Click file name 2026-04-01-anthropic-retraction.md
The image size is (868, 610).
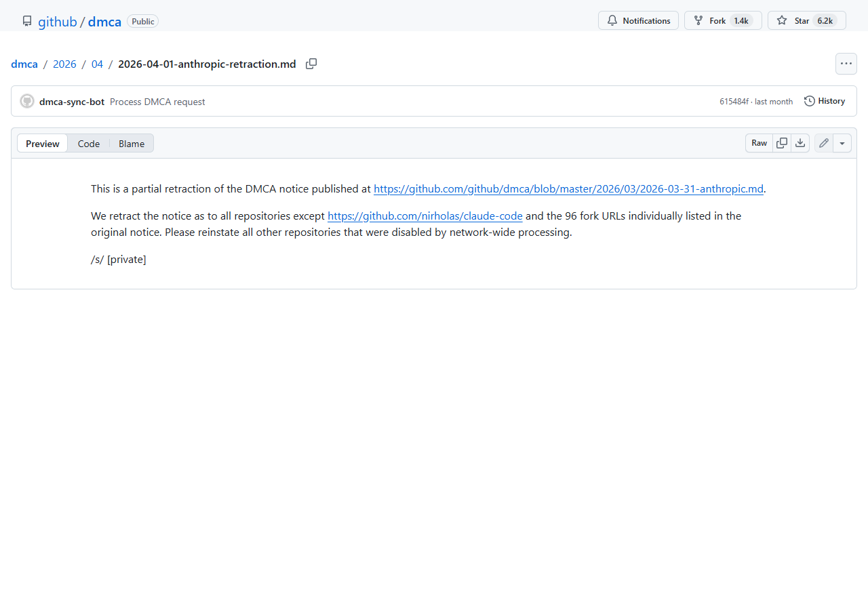click(x=207, y=64)
